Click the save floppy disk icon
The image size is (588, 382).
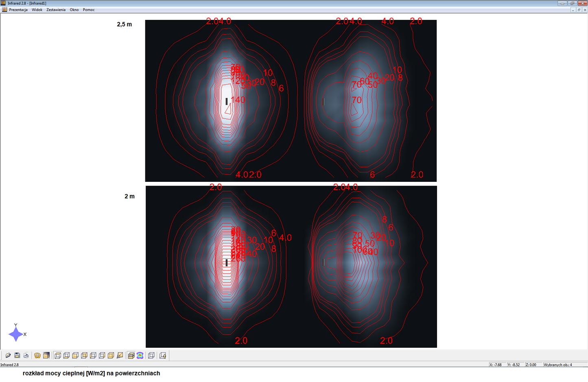(17, 356)
